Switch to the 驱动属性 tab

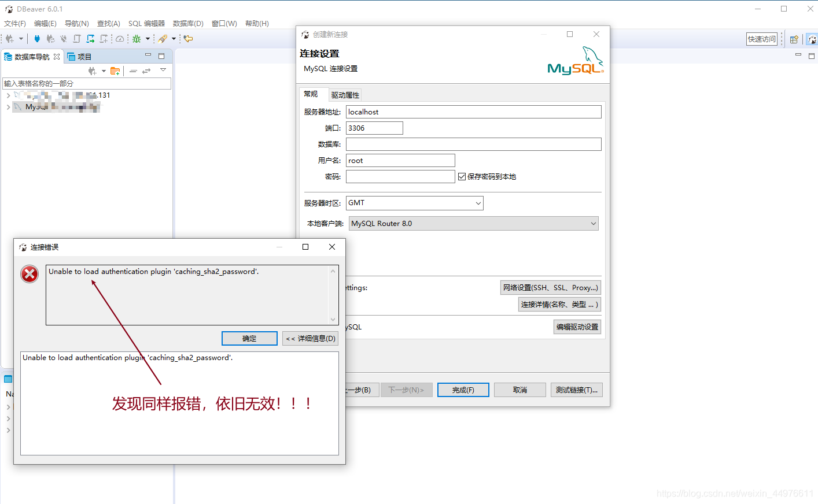[345, 95]
